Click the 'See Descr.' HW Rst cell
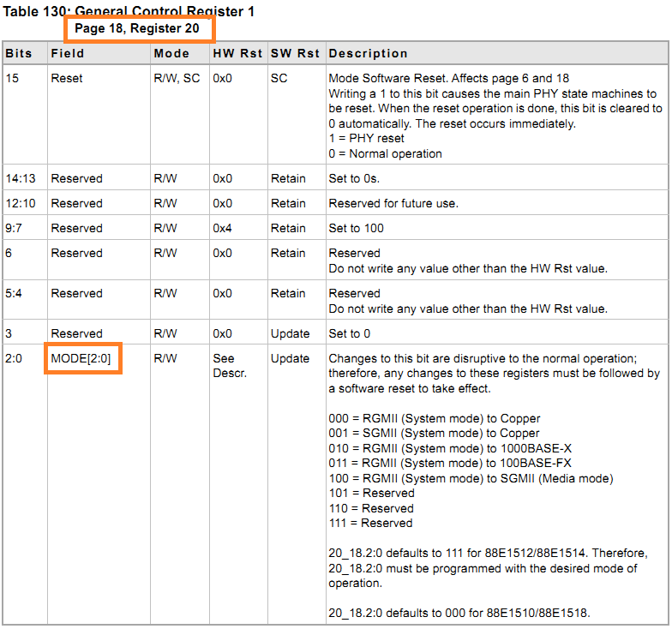Viewport: 672px width, 629px height. [x=230, y=365]
